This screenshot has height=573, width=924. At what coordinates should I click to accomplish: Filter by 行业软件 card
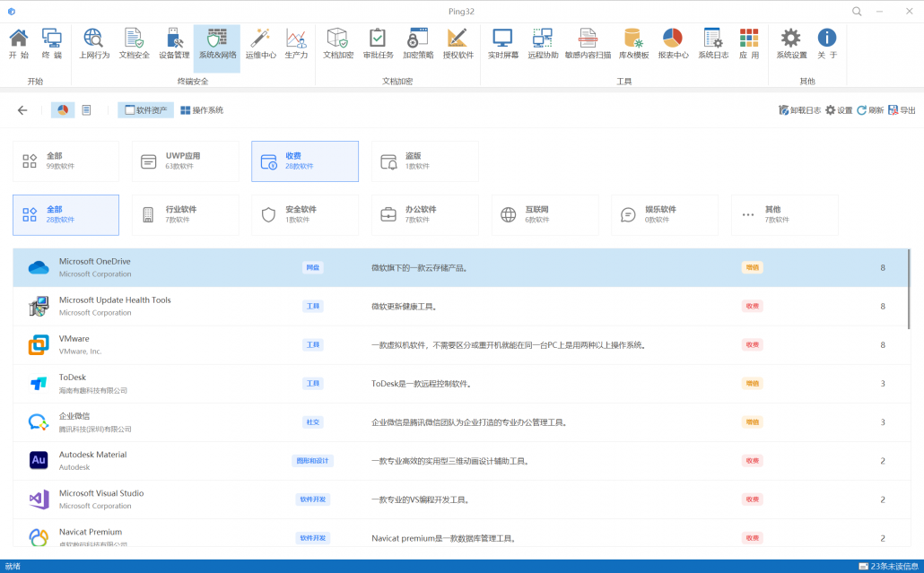coord(186,215)
